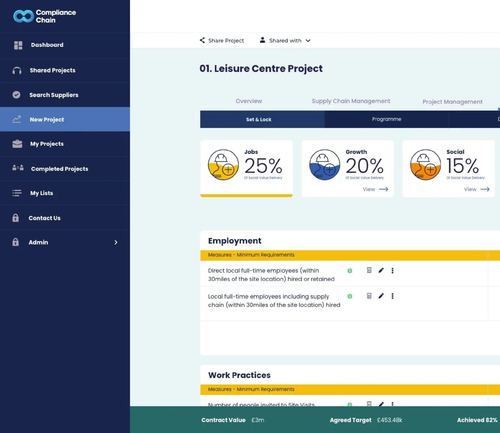Click View on the Social card
The height and width of the screenshot is (433, 500).
click(476, 189)
